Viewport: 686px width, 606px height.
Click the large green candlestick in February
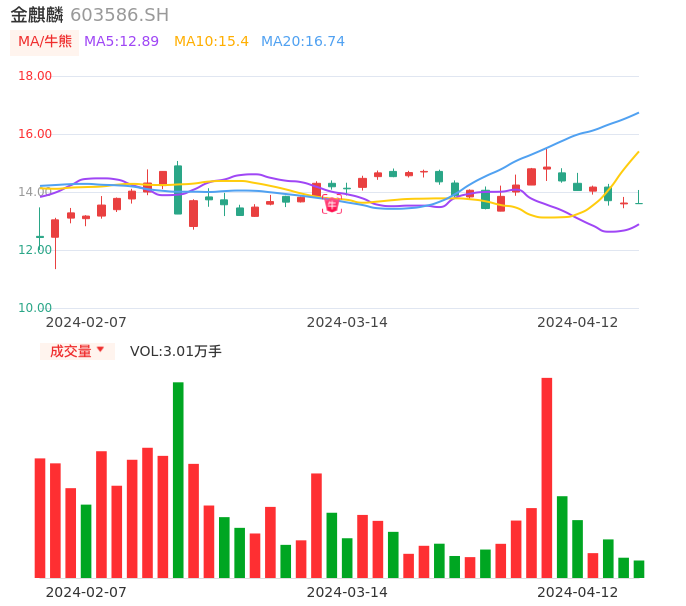pyautogui.click(x=178, y=189)
